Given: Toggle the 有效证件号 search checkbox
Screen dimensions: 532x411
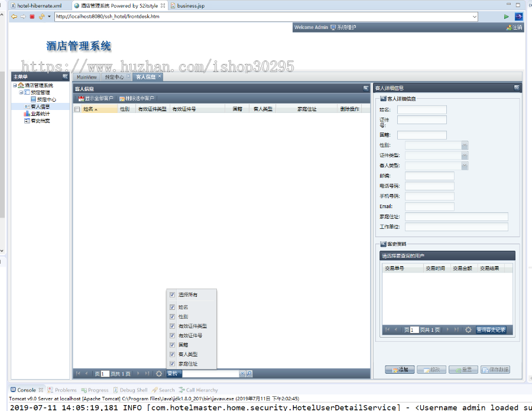Looking at the screenshot, I should pos(173,335).
